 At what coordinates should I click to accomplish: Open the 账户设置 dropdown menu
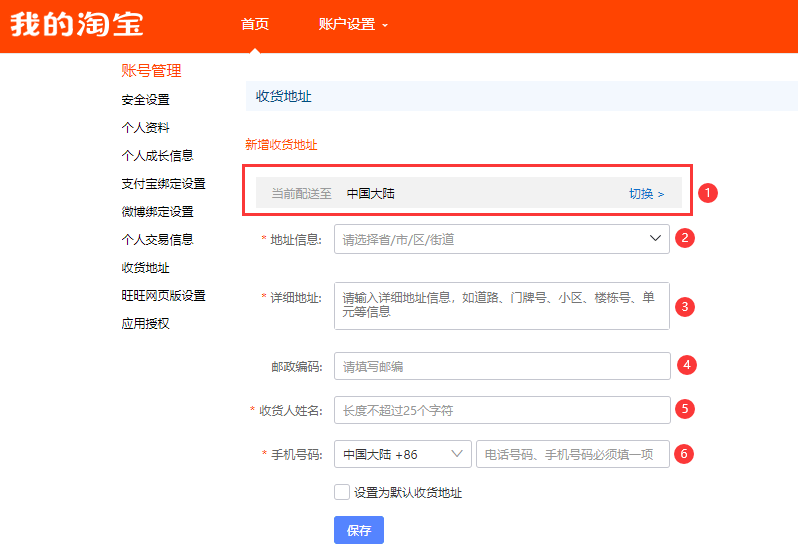(x=353, y=24)
